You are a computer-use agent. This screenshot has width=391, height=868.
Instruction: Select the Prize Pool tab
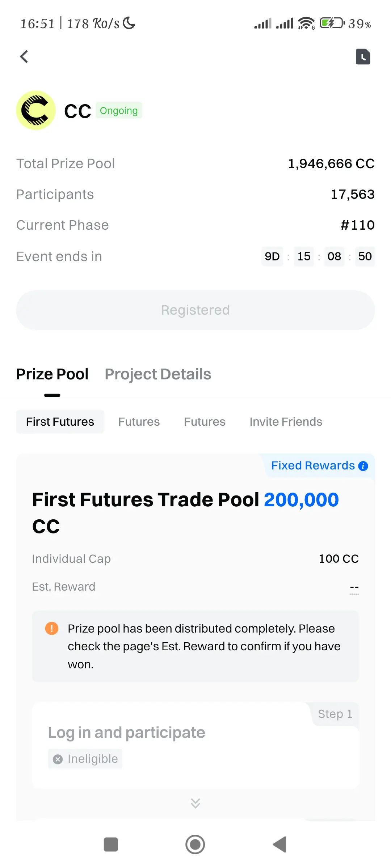click(x=52, y=374)
